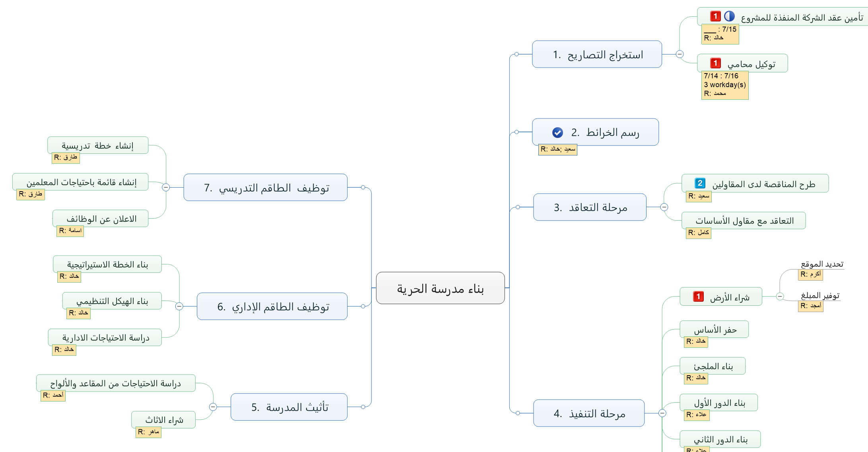Select the تحديد الموقع subtopic
Viewport: 868px width, 452px height.
point(822,264)
